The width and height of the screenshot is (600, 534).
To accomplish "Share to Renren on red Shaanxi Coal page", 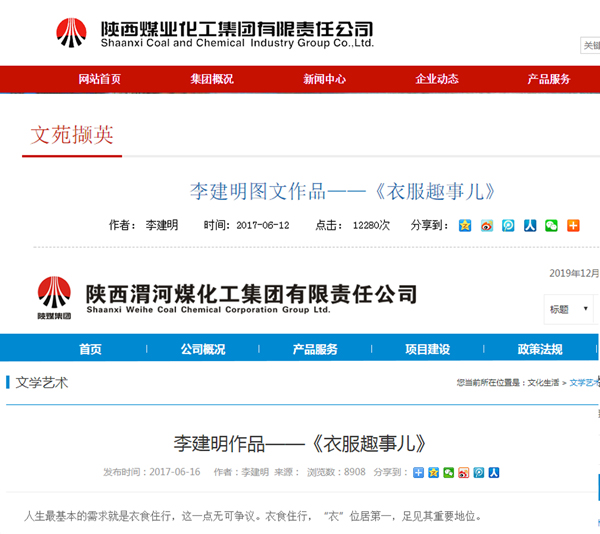I will [x=530, y=225].
